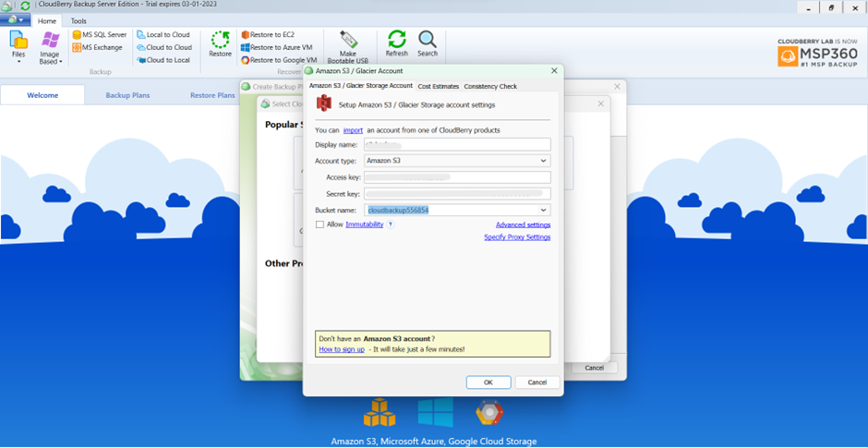Close the Create Backup Plan window

point(617,87)
